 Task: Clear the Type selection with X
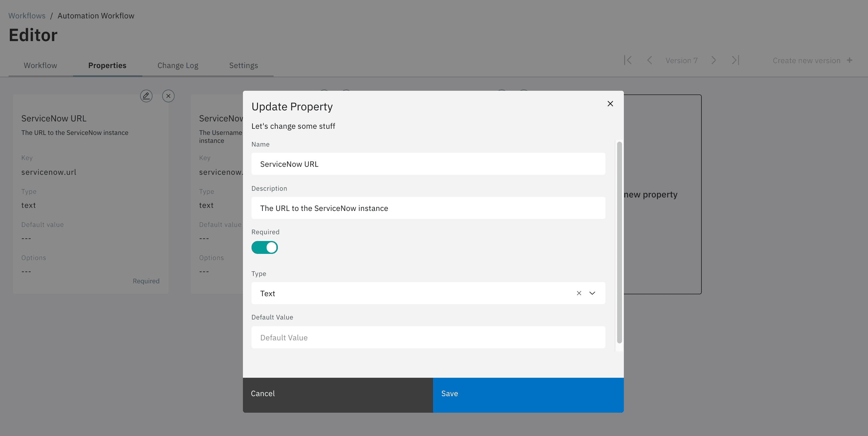coord(579,293)
